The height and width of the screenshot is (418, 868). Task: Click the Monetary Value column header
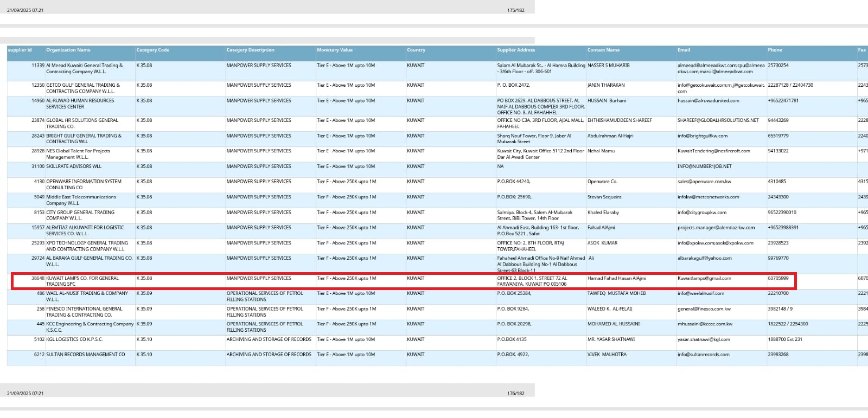[334, 50]
